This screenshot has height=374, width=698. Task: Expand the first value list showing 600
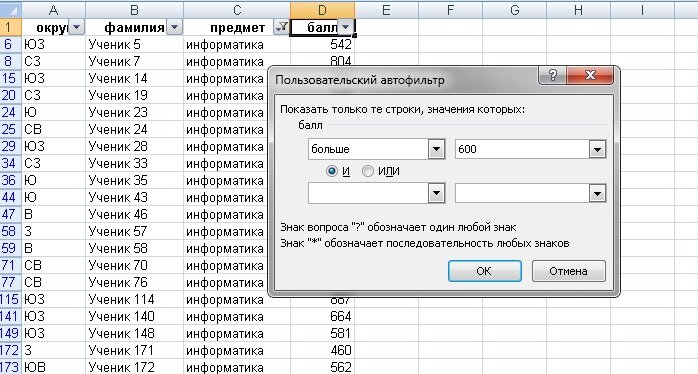[597, 149]
